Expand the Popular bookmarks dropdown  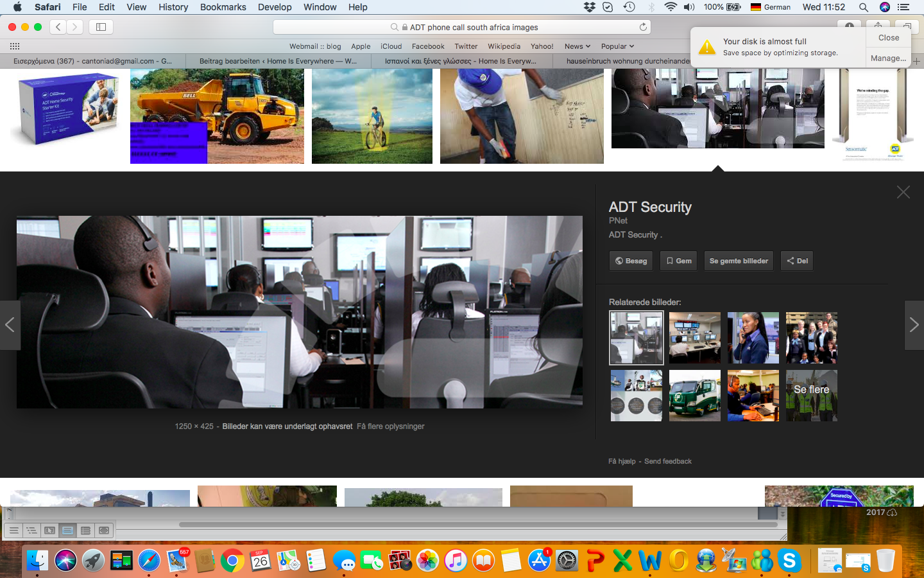(617, 46)
